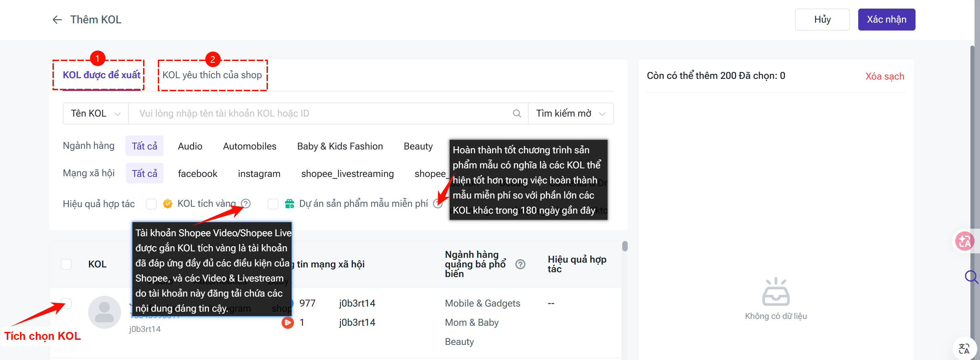
Task: Click the pink translate floating icon
Action: [965, 241]
